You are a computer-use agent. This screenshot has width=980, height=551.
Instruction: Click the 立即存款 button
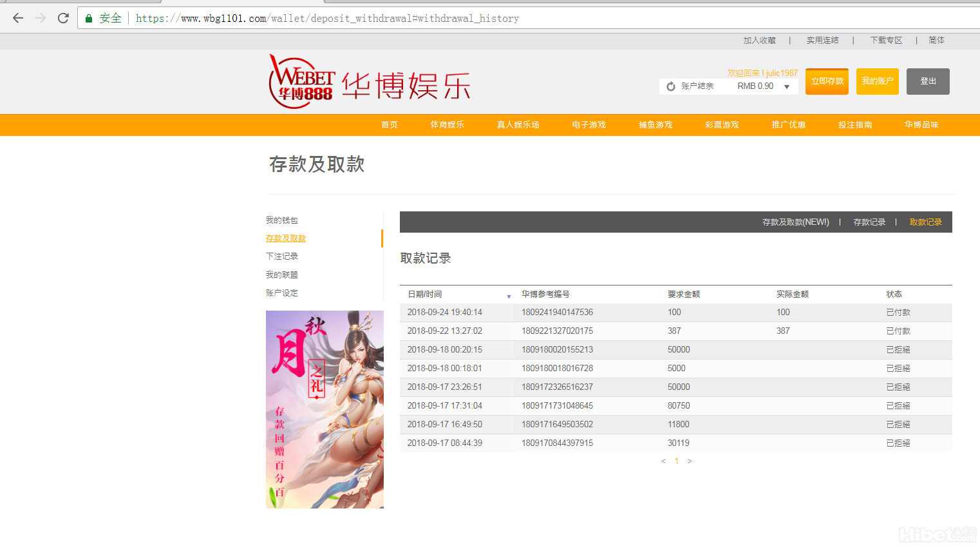(x=827, y=82)
